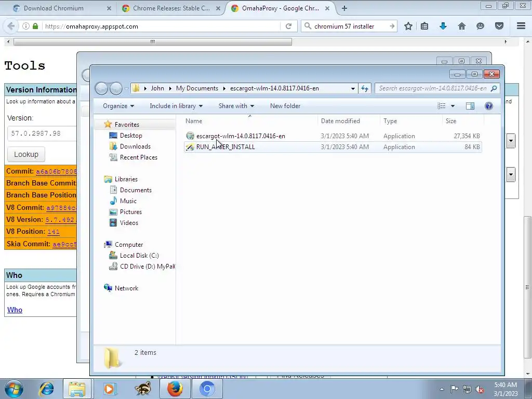532x399 pixels.
Task: Expand the Include in library dropdown
Action: [176, 106]
